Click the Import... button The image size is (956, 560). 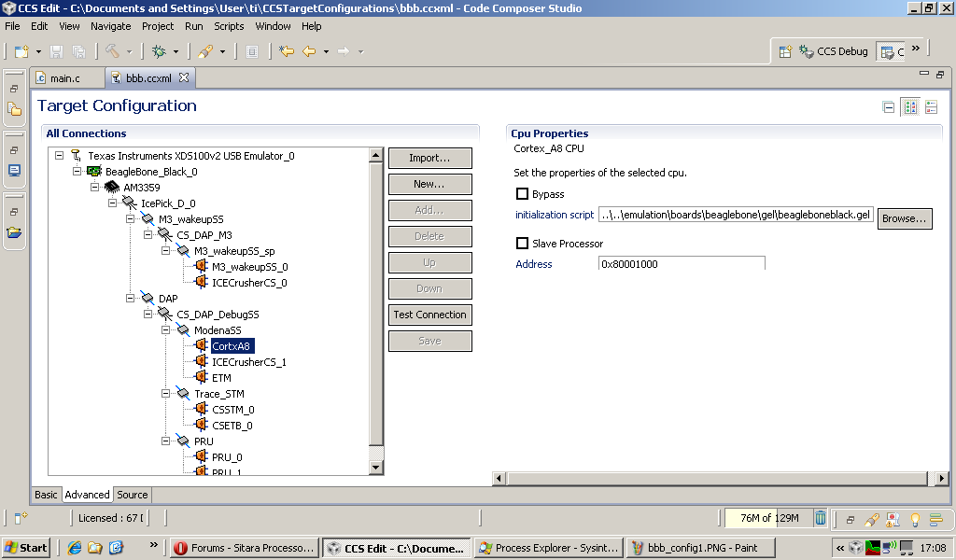click(429, 158)
